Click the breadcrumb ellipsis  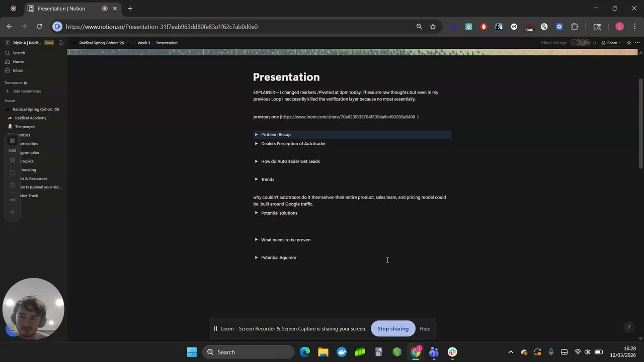point(131,43)
